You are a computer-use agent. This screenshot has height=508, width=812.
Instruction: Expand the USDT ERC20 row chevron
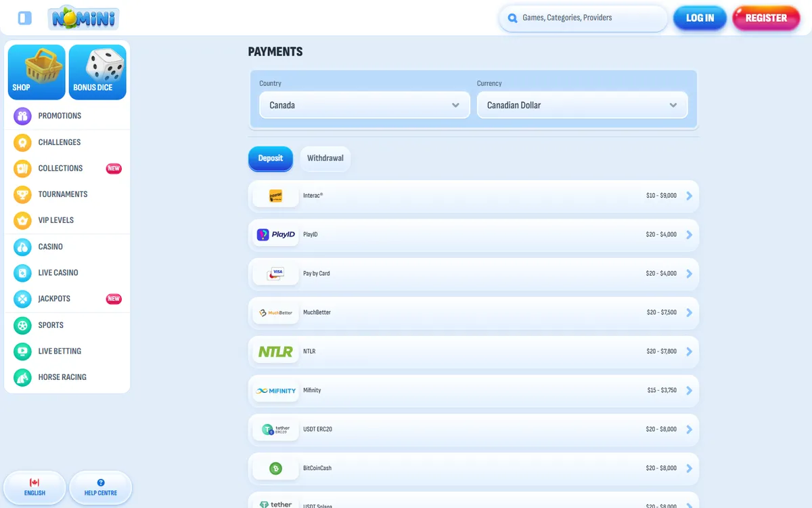point(690,429)
